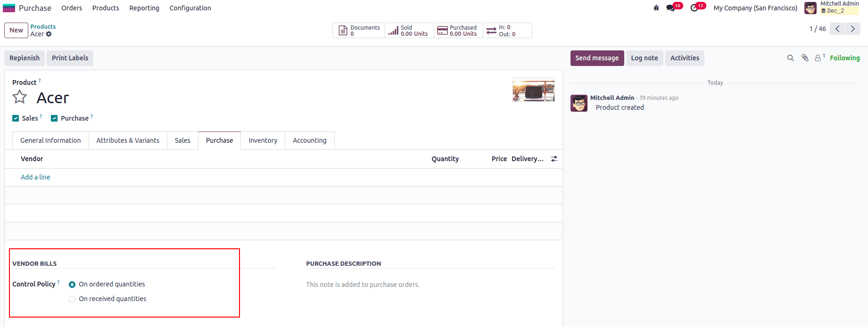
Task: Toggle the Sales checkbox
Action: tap(16, 118)
